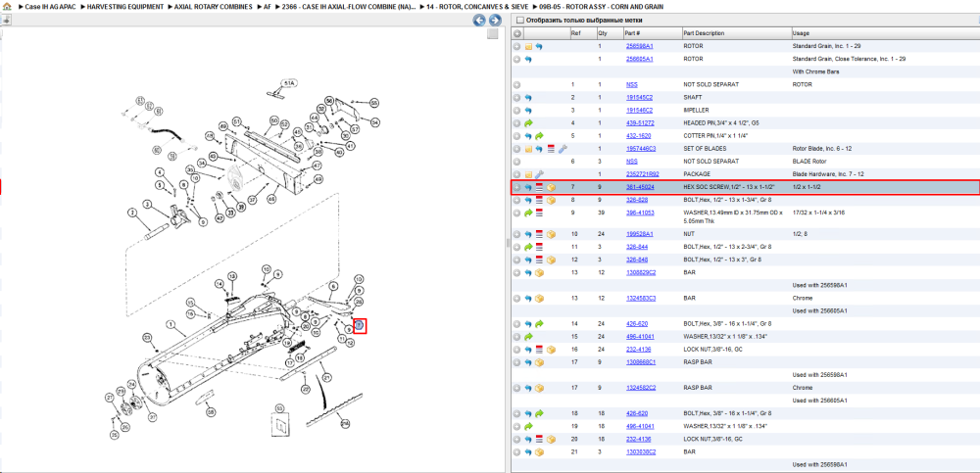Screen dimensions: 980x473
Task: Select callout 51A at top of diagram
Action: click(289, 82)
